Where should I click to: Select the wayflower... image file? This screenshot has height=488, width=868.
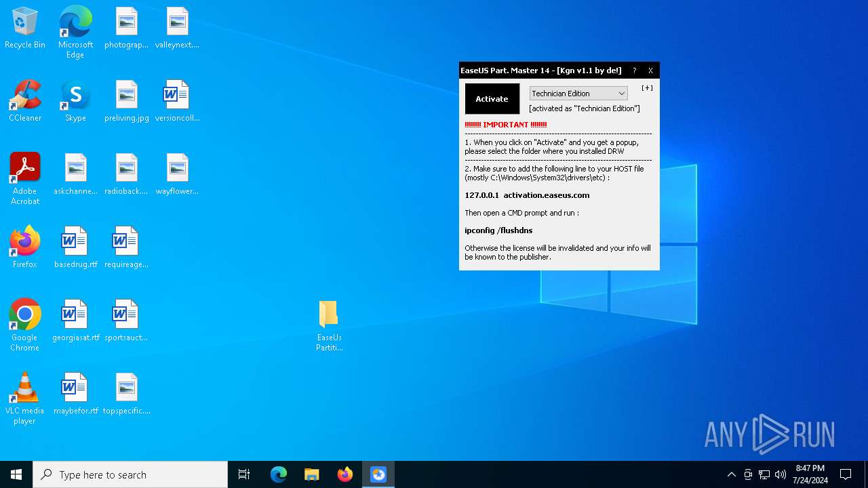(x=177, y=175)
